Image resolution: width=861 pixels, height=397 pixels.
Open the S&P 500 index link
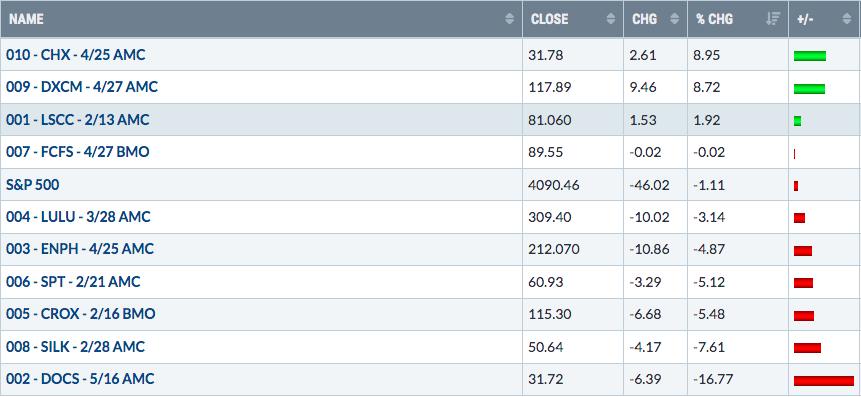(32, 185)
